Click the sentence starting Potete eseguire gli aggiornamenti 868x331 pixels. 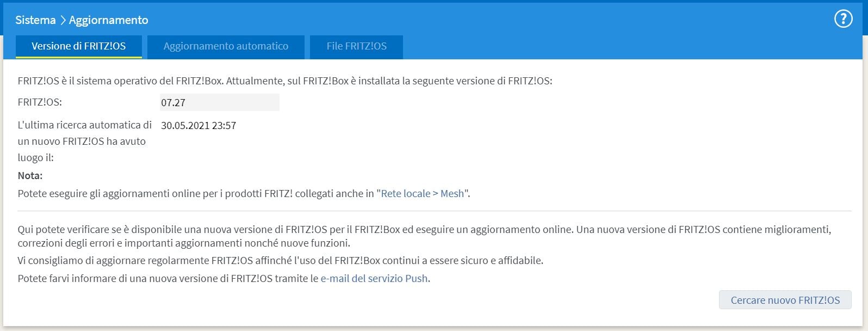coord(196,193)
